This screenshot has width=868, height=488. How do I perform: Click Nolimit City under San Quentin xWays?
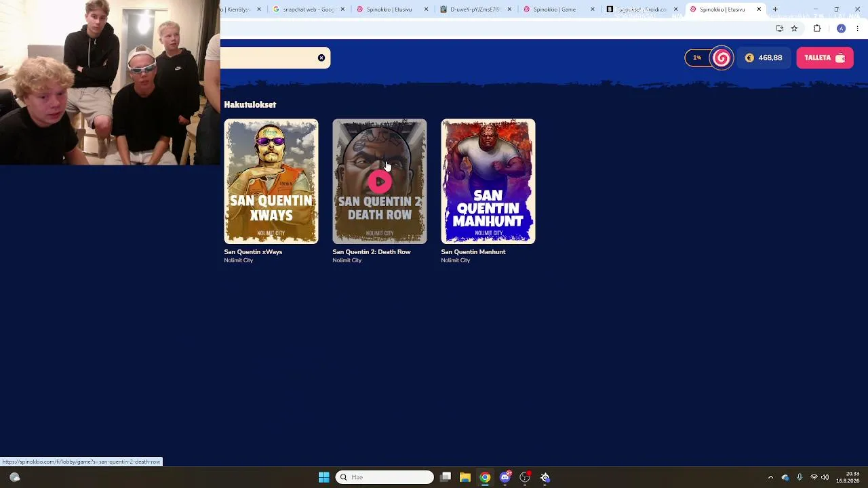point(239,260)
